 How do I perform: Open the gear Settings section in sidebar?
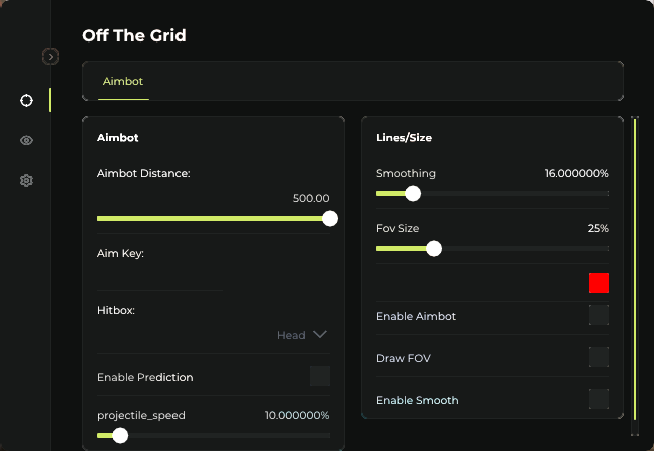coord(26,181)
